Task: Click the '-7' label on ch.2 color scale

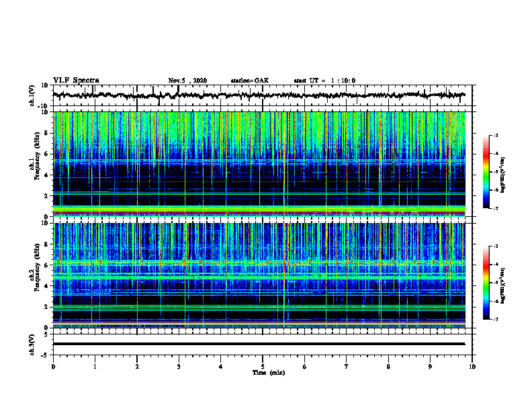Action: 495,320
